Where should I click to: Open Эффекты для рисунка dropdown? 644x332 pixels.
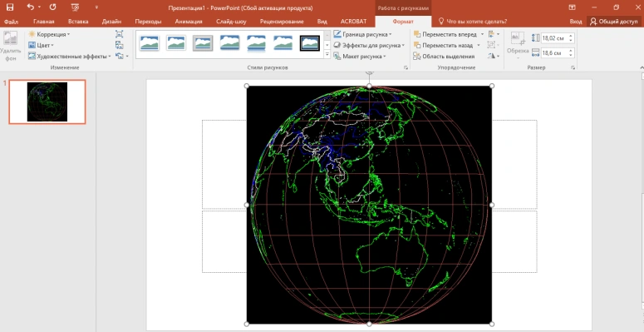(369, 45)
